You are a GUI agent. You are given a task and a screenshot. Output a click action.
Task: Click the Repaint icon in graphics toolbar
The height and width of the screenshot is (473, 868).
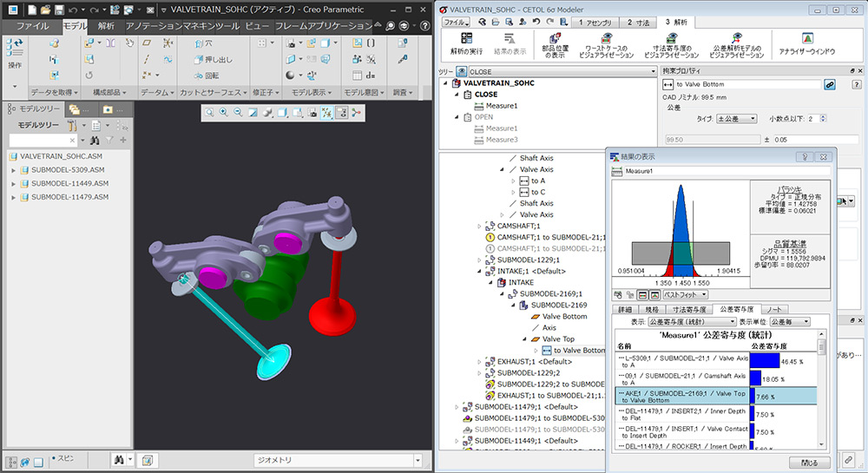click(253, 112)
